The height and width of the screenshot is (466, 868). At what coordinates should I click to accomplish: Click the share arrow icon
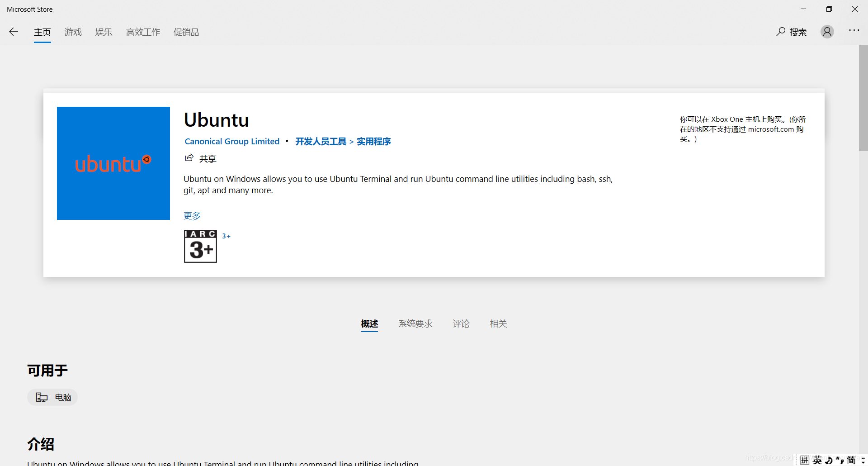(189, 158)
